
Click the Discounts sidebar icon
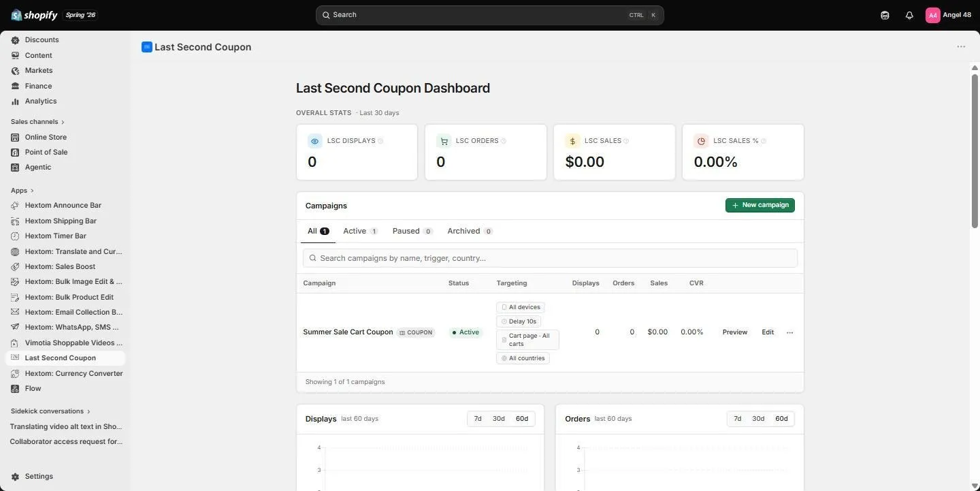(15, 40)
